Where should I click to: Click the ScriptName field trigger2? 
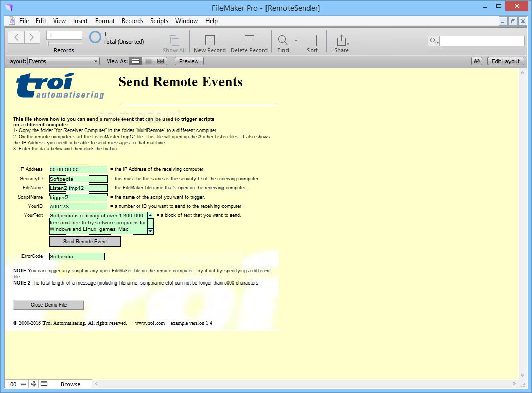coord(78,197)
